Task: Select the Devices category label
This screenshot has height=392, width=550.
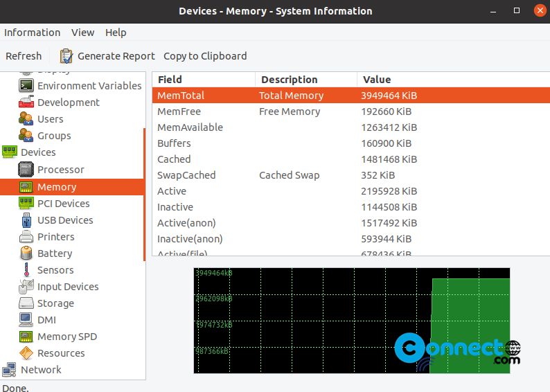Action: tap(38, 152)
